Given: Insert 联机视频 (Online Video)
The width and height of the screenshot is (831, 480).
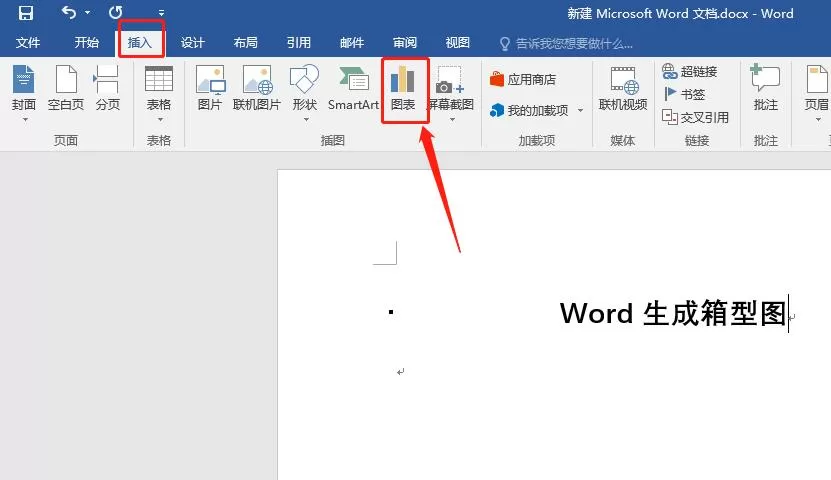Looking at the screenshot, I should 623,88.
